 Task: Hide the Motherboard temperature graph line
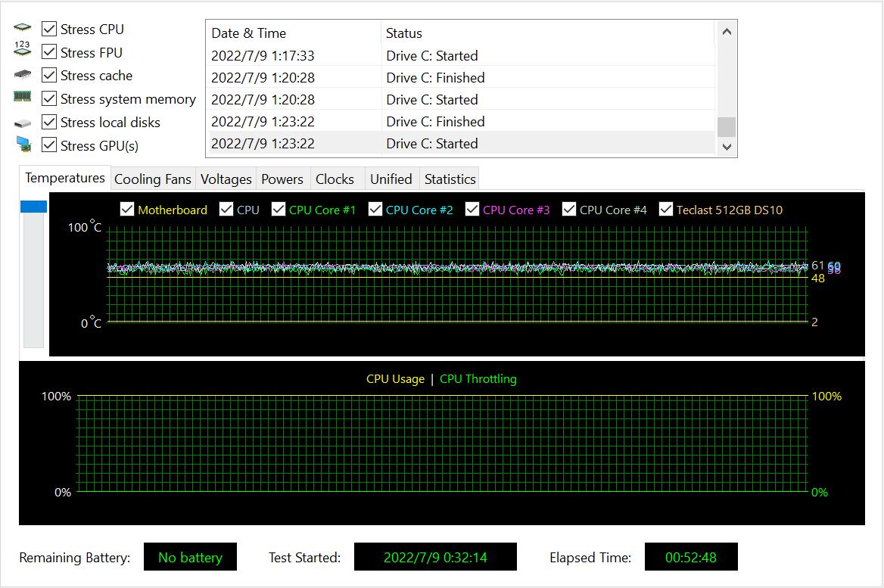pos(127,210)
